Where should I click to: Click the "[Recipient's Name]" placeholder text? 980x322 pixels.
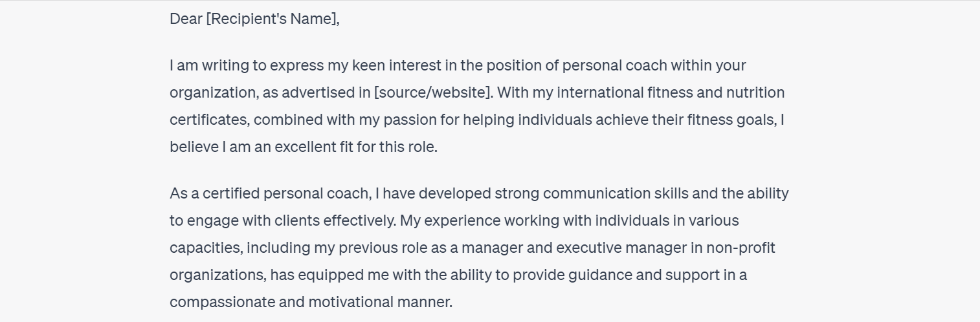272,19
